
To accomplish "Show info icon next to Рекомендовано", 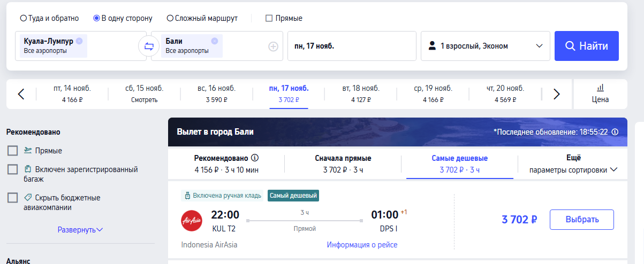I will [x=255, y=158].
